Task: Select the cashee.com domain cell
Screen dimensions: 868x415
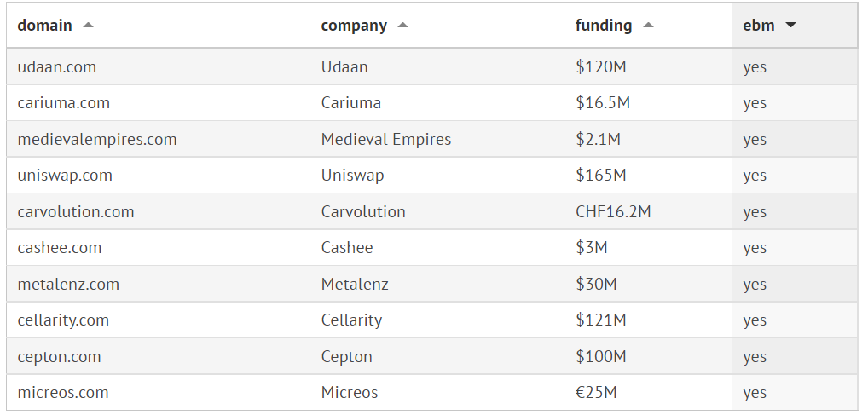Action: click(60, 248)
